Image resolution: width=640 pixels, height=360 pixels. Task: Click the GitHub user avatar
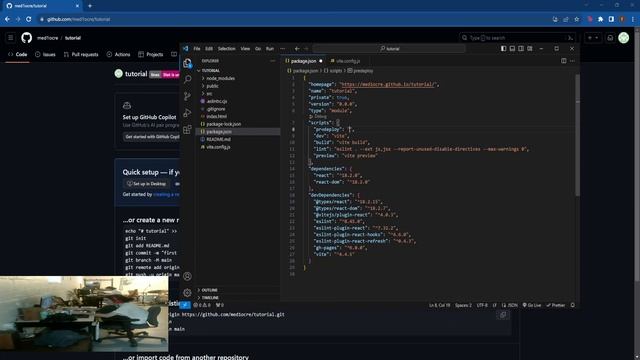(623, 38)
